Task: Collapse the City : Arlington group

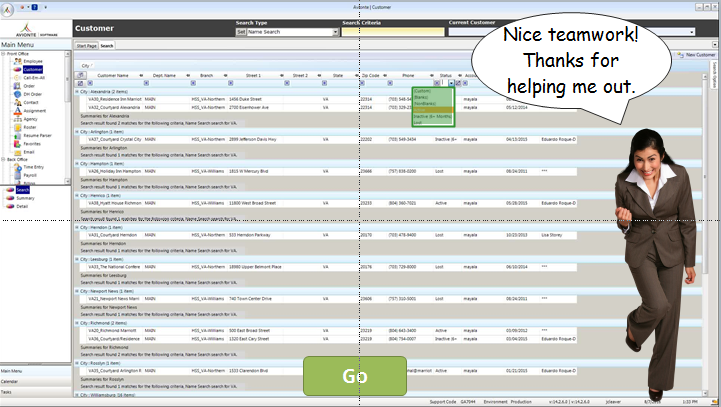Action: pos(77,132)
